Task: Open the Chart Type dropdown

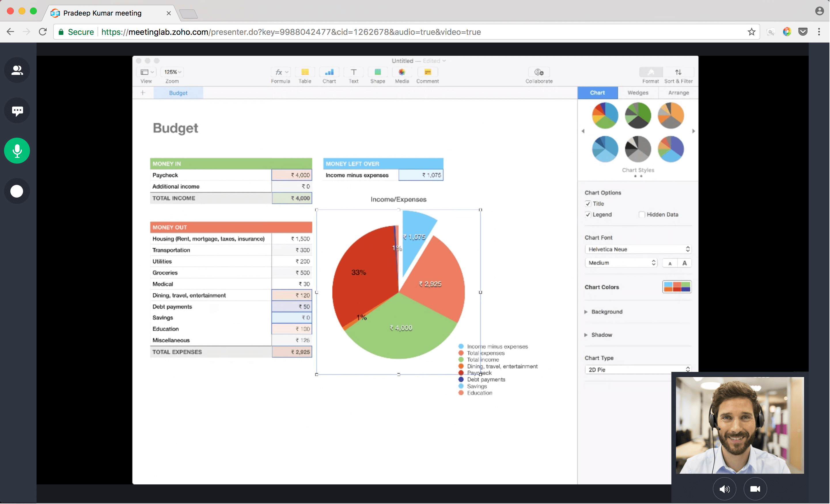Action: (637, 370)
